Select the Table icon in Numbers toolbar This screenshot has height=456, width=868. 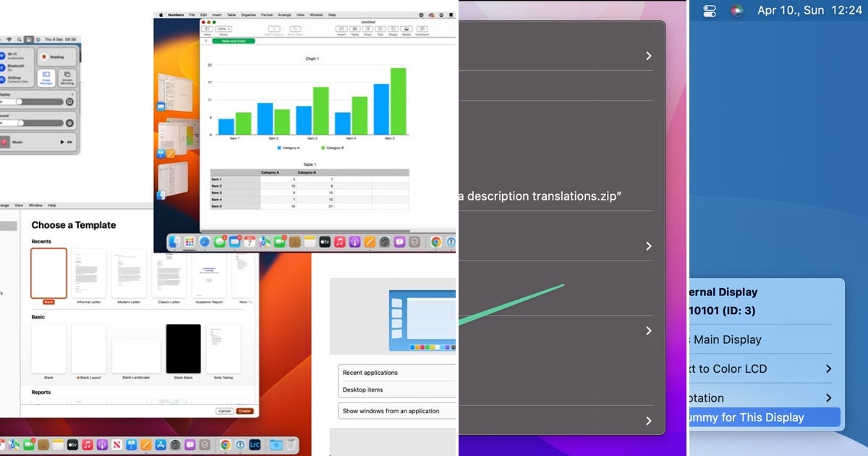tap(355, 28)
